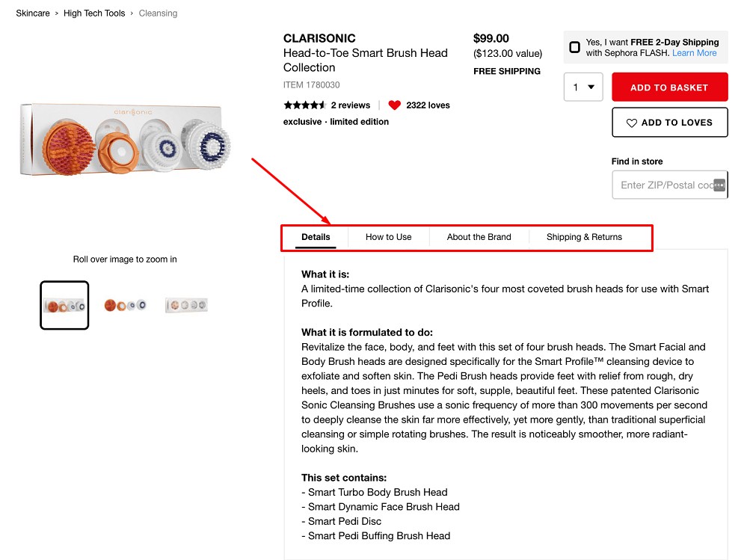This screenshot has height=560, width=747.
Task: Open the About the Brand tab
Action: point(478,236)
